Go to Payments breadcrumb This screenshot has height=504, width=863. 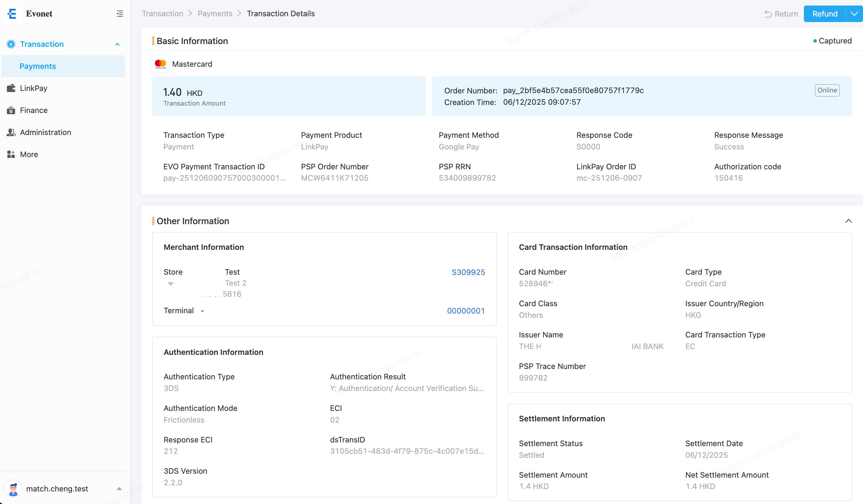[215, 14]
